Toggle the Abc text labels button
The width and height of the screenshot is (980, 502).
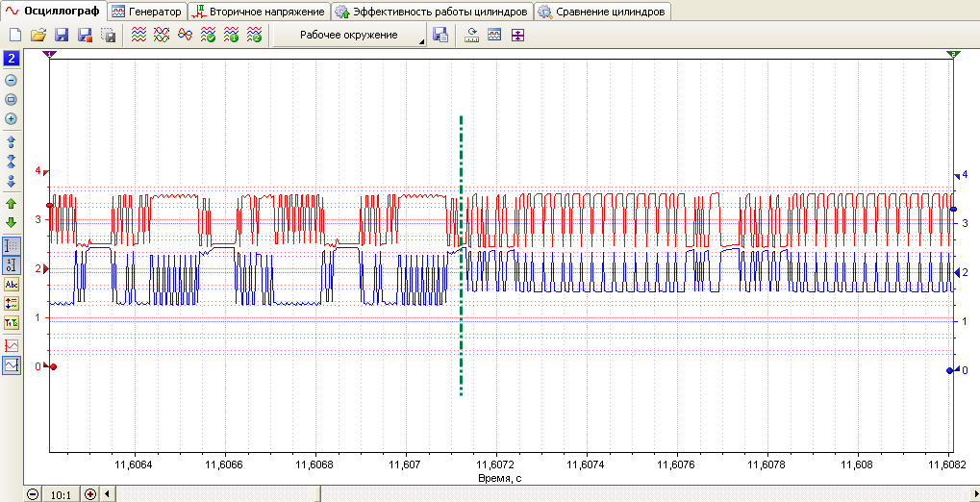[x=12, y=285]
